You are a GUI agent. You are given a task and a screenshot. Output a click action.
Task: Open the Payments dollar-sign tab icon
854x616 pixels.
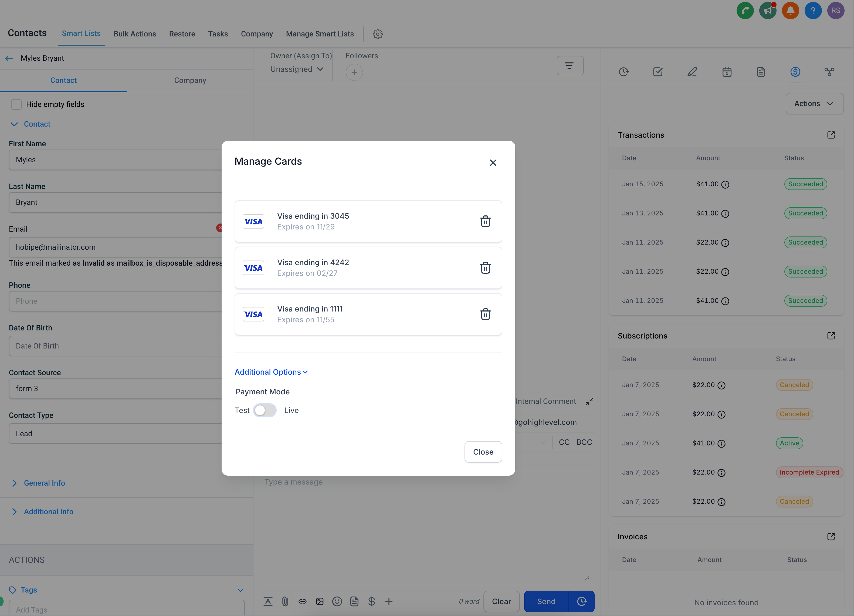pyautogui.click(x=795, y=72)
